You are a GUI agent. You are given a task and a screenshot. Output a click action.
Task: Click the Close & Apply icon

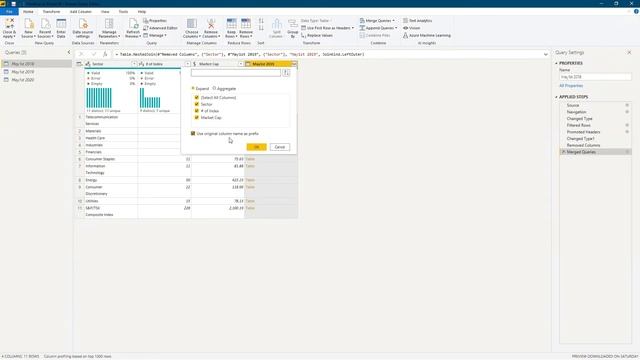tap(9, 24)
